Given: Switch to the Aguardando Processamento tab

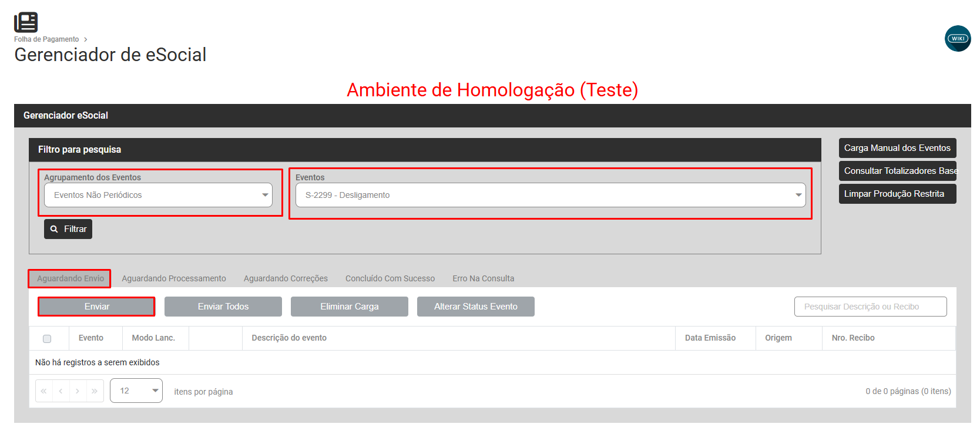Looking at the screenshot, I should pyautogui.click(x=174, y=278).
